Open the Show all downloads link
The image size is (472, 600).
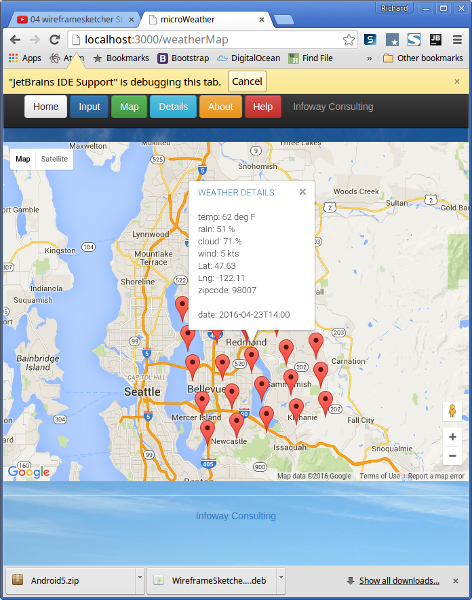pyautogui.click(x=399, y=581)
